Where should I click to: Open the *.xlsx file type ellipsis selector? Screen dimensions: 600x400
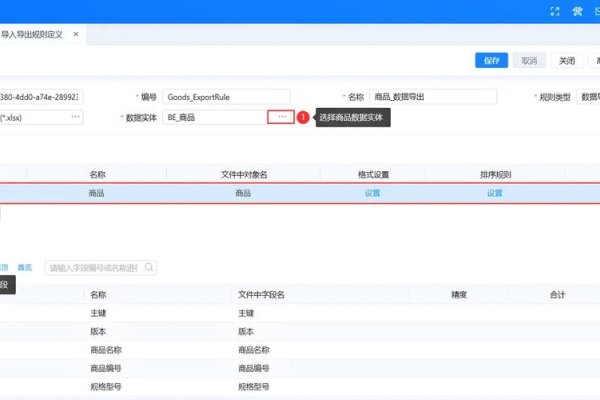(75, 117)
